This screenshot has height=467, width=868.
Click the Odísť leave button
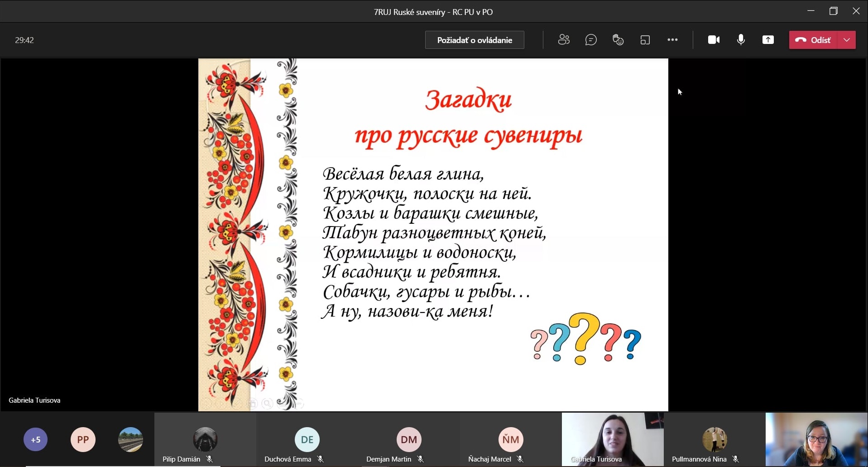click(x=814, y=40)
